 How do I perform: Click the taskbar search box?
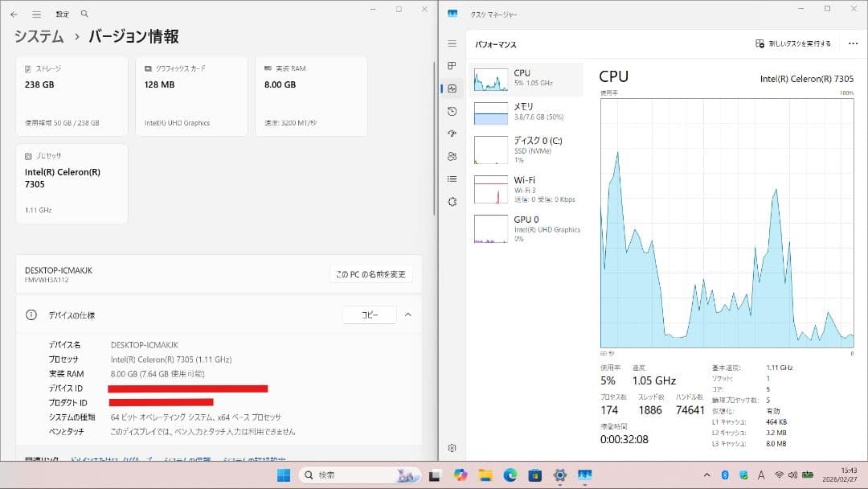coord(360,475)
